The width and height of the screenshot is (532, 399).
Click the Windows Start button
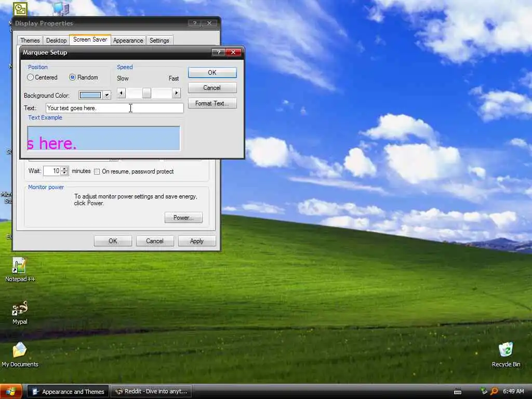point(11,392)
